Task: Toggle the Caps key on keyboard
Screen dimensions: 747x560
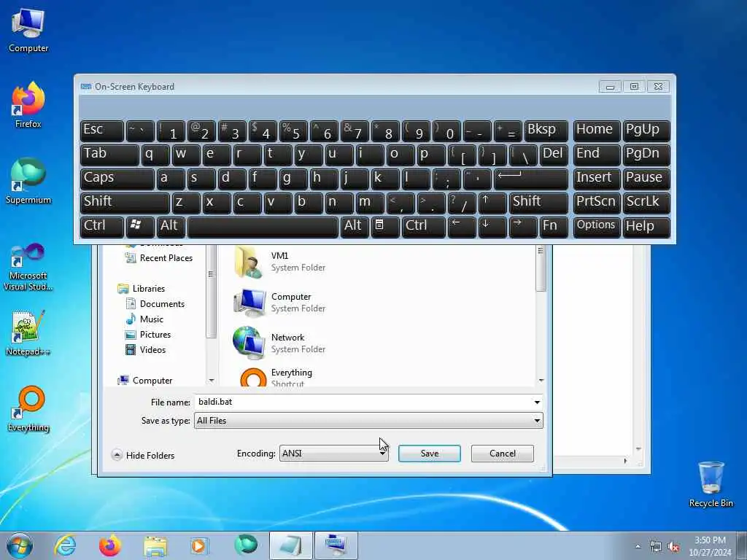Action: (x=117, y=179)
